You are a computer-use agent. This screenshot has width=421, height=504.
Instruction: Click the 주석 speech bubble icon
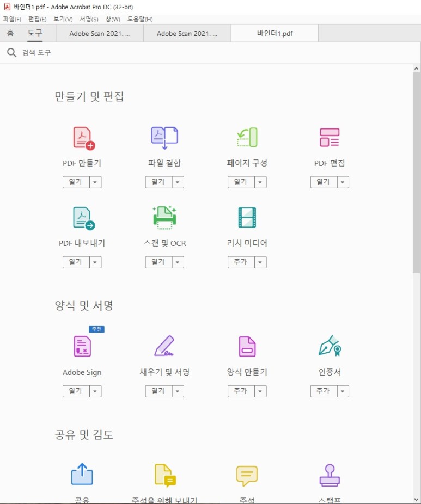tap(247, 476)
